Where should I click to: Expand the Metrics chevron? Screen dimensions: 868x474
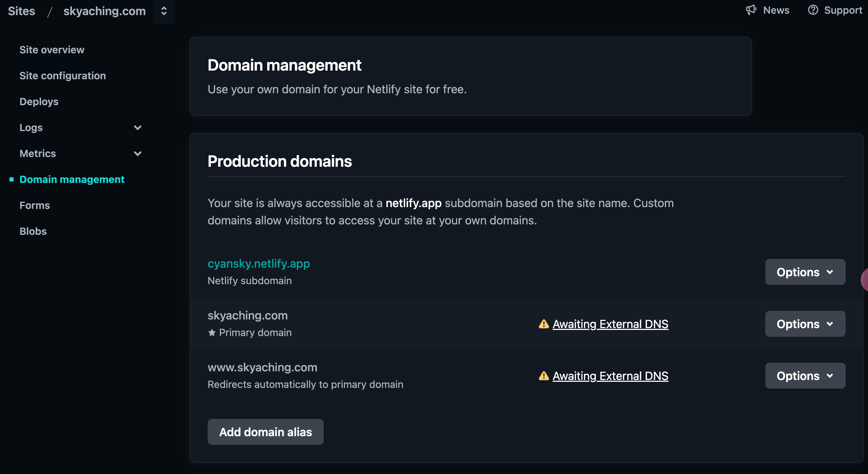137,153
